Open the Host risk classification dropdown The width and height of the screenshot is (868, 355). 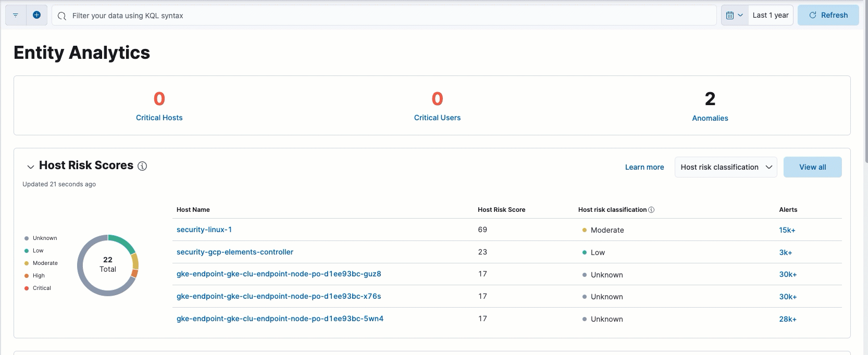pos(725,167)
